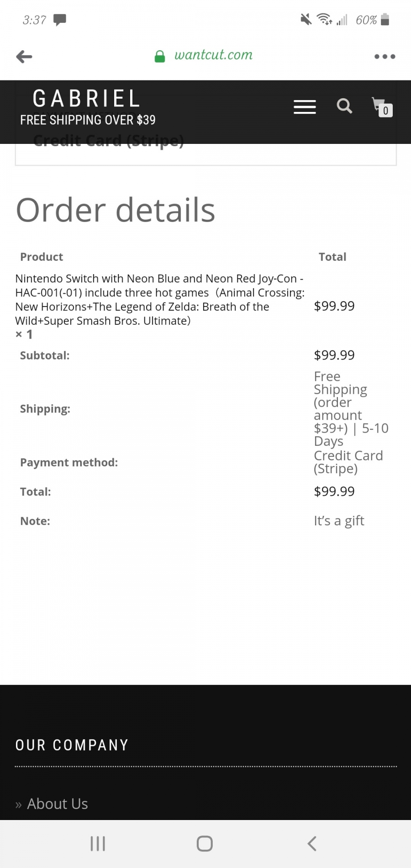Viewport: 411px width, 868px height.
Task: Tap the wantcut.com address bar
Action: (213, 55)
